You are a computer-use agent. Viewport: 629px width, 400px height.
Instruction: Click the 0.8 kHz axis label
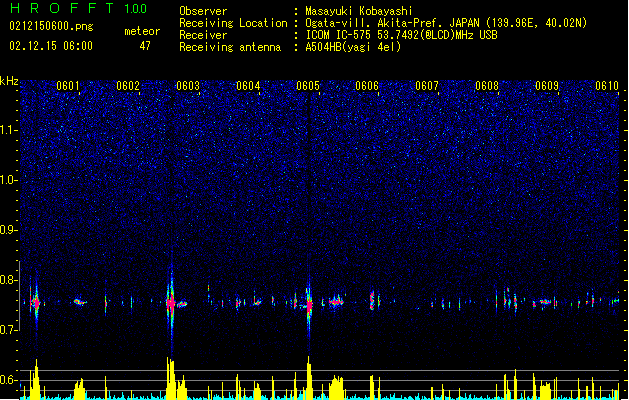(9, 280)
